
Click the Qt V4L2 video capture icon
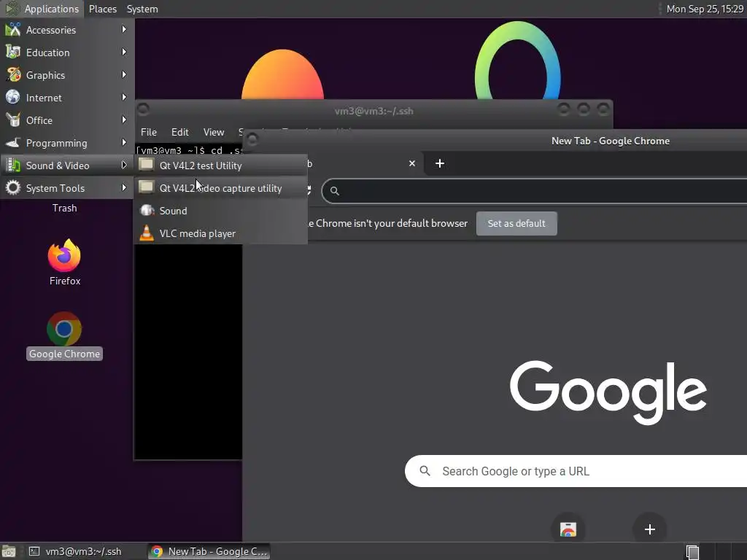(x=146, y=187)
